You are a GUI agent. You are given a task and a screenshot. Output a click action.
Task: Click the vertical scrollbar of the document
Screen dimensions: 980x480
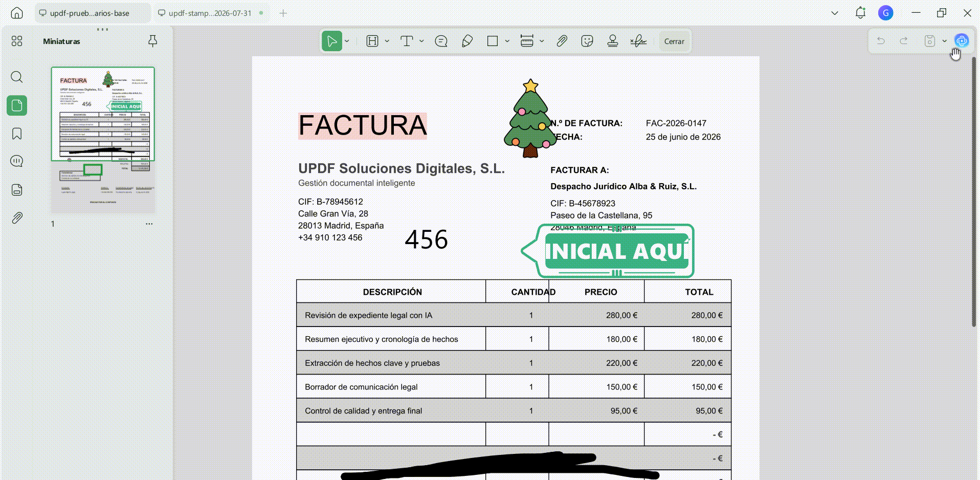(x=974, y=192)
